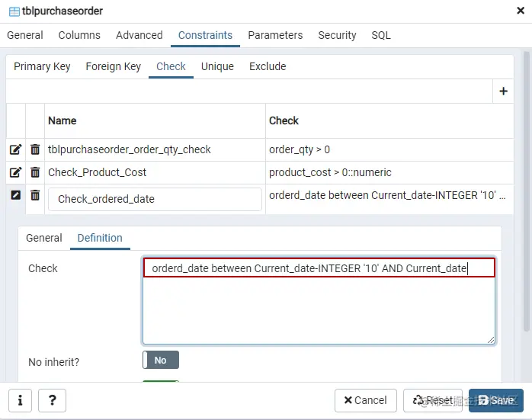Select the inner Definition tab
The height and width of the screenshot is (420, 532).
(x=100, y=238)
